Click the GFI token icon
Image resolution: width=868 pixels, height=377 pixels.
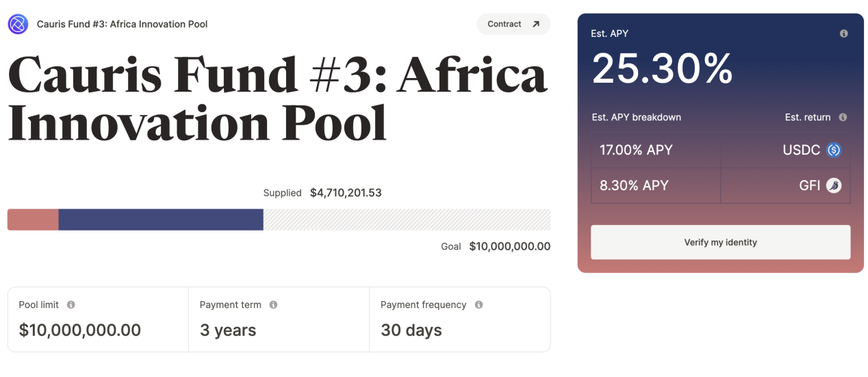point(833,185)
